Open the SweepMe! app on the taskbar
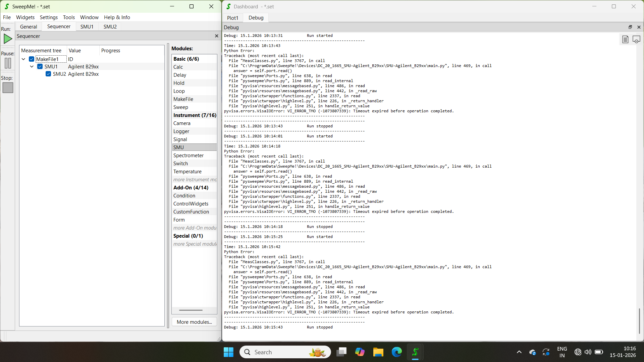The width and height of the screenshot is (644, 362). point(415,352)
